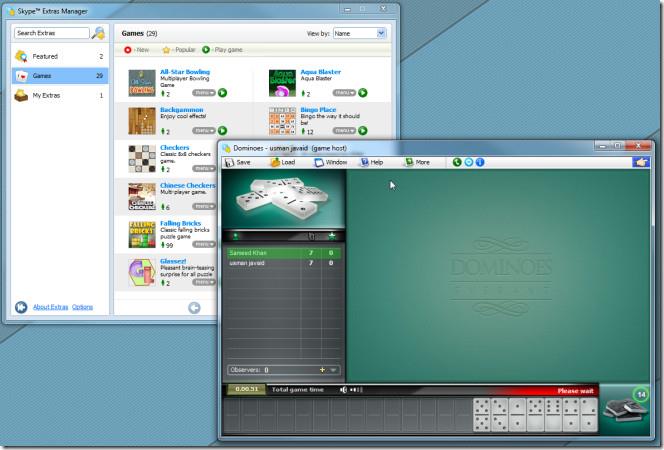
Task: Mute the Dominoes speaker icon
Action: pos(343,390)
